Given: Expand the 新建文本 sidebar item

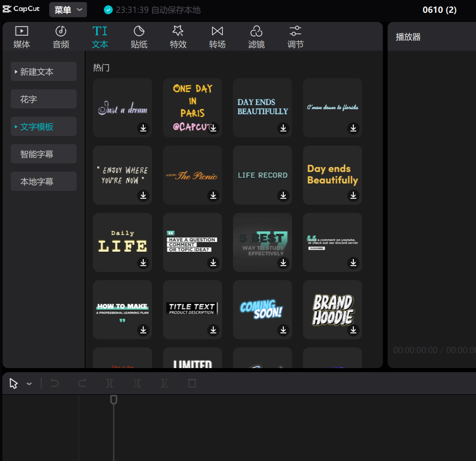Looking at the screenshot, I should (43, 72).
